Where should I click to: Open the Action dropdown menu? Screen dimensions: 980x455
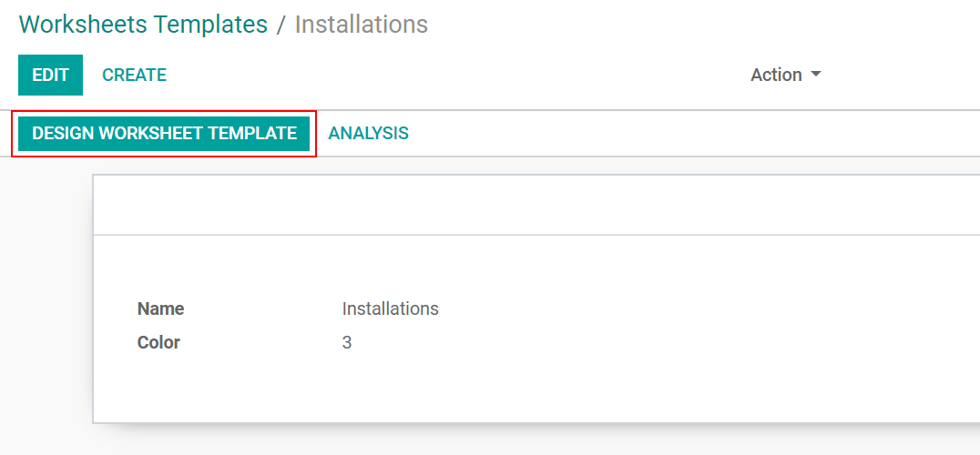[786, 75]
